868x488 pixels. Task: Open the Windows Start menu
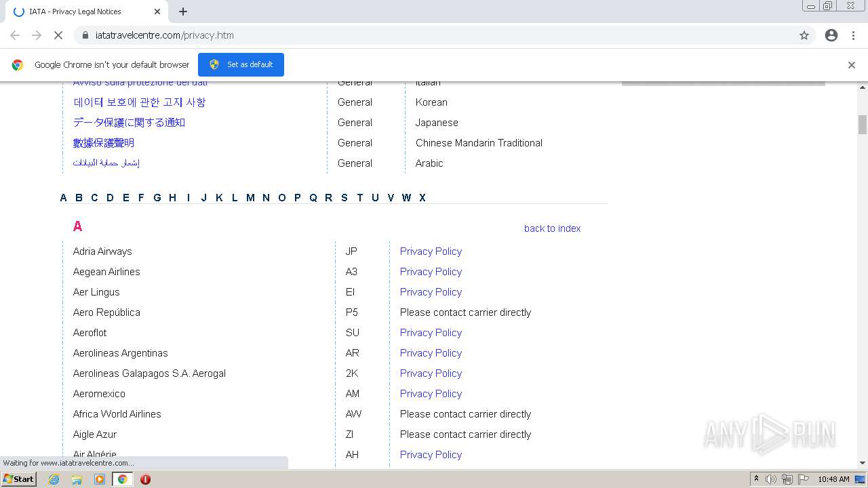point(18,479)
